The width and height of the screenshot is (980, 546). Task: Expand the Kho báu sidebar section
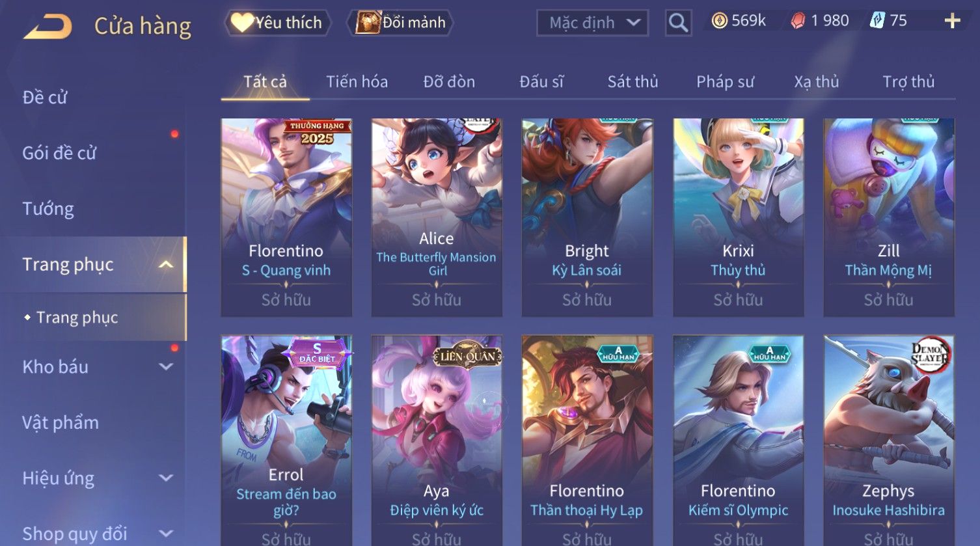tap(166, 367)
